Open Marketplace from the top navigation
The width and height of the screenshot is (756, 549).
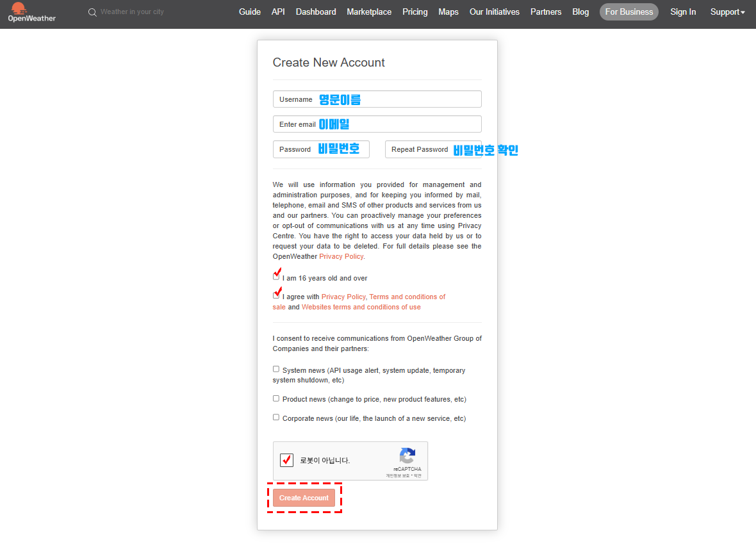tap(369, 12)
